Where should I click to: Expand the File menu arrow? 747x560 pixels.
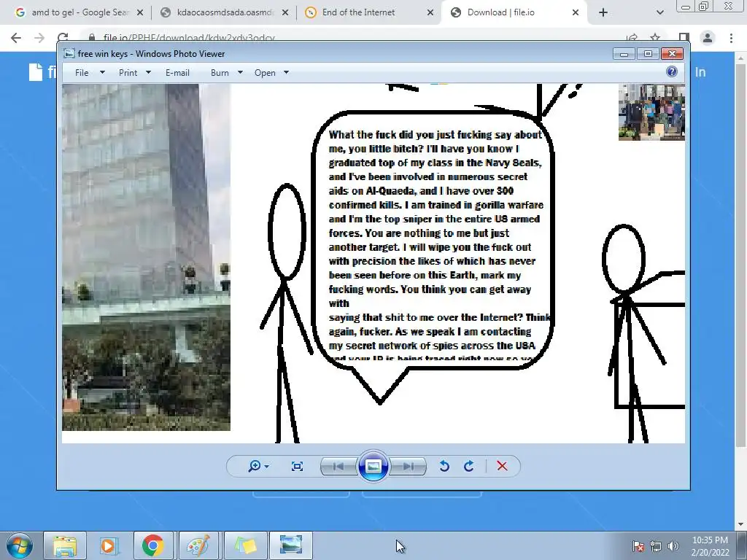[x=102, y=72]
